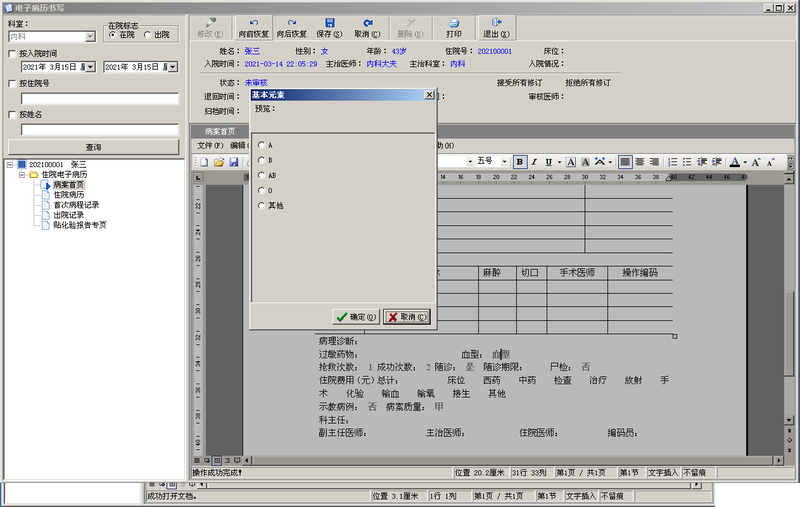Click the open folder icon in editor

[x=219, y=162]
